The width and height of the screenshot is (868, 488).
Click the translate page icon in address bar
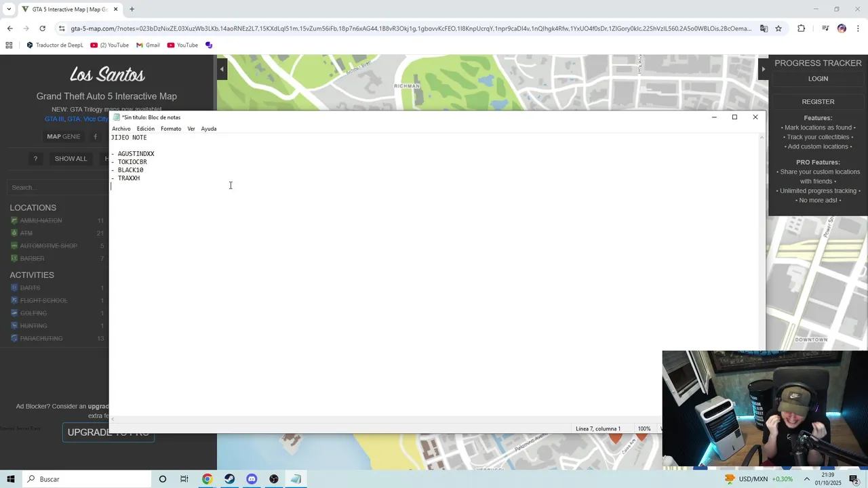(x=764, y=28)
